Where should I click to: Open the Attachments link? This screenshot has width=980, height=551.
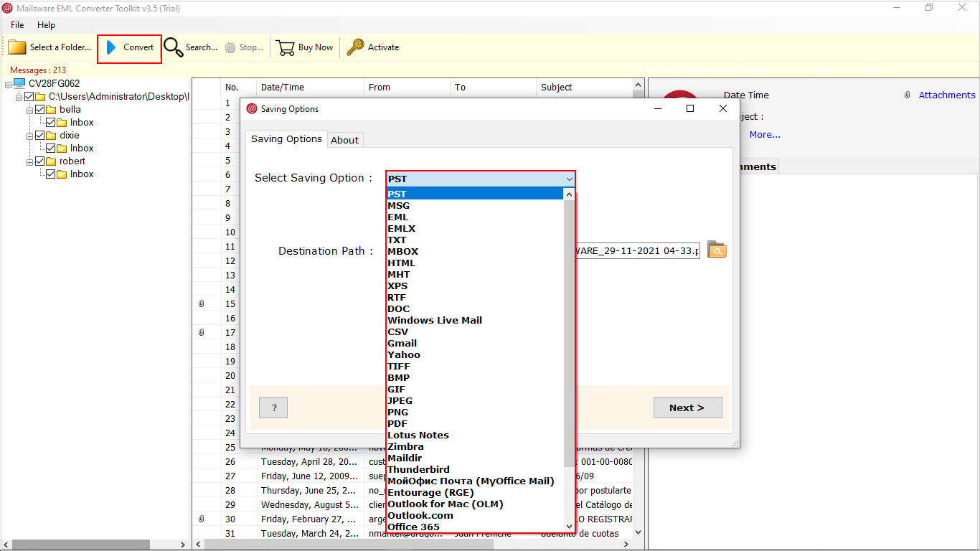[x=947, y=95]
